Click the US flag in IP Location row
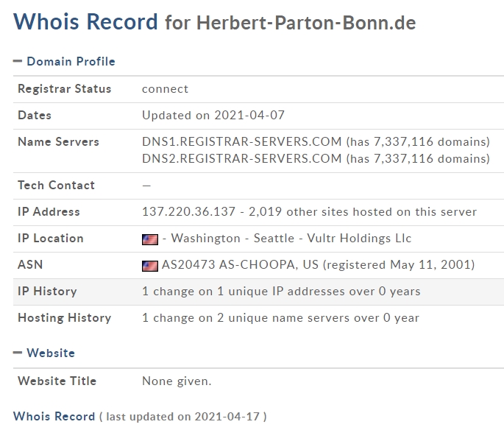Viewport: 504px width, 430px height. click(x=150, y=239)
